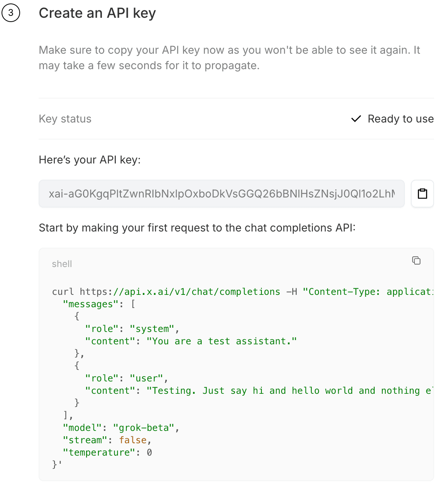The width and height of the screenshot is (448, 490).
Task: Click the Create an API key heading
Action: click(97, 13)
